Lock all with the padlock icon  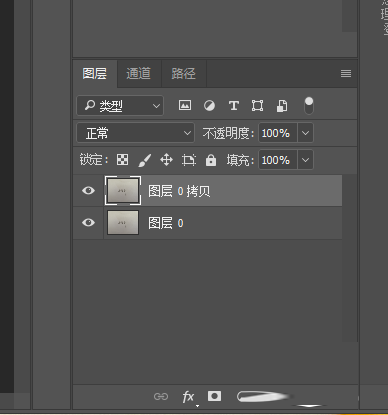[x=211, y=160]
